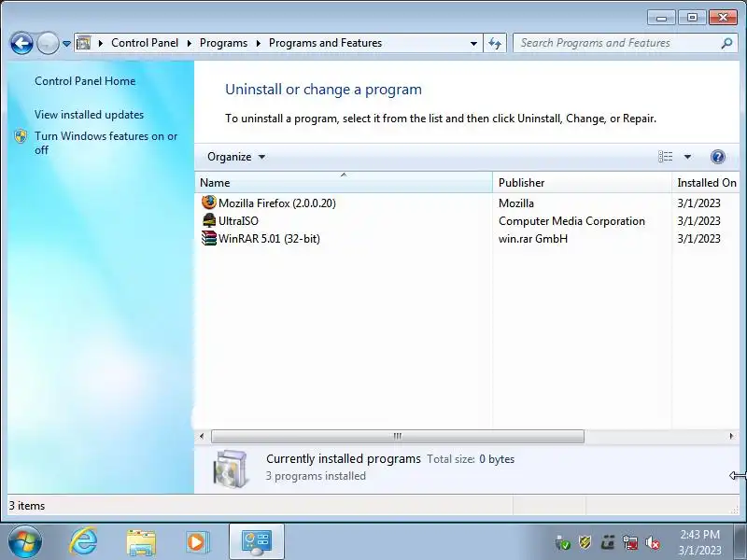Sort by the Name column header

pyautogui.click(x=344, y=183)
